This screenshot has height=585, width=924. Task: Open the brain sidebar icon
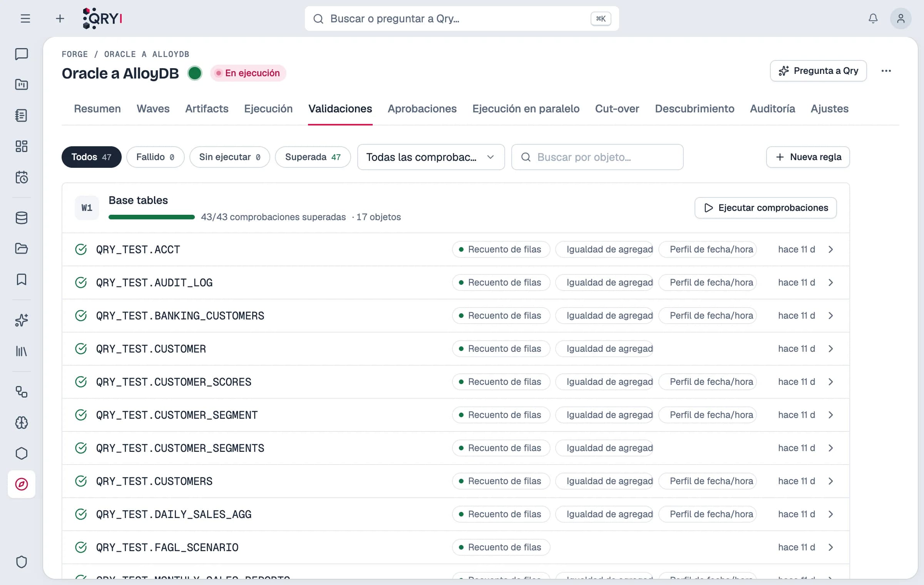click(x=22, y=423)
